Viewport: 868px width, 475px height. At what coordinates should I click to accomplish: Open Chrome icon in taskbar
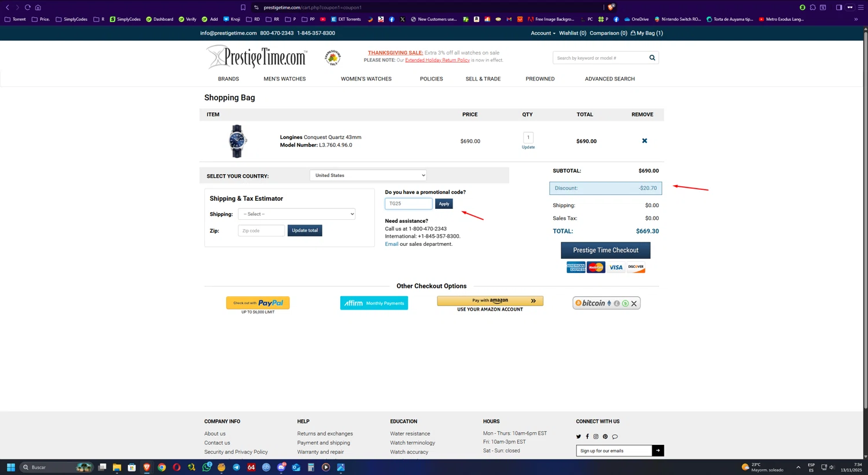(x=162, y=467)
